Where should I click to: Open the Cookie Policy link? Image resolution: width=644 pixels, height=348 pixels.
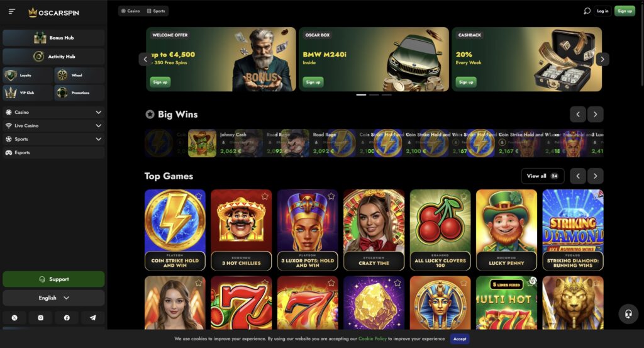(372, 339)
